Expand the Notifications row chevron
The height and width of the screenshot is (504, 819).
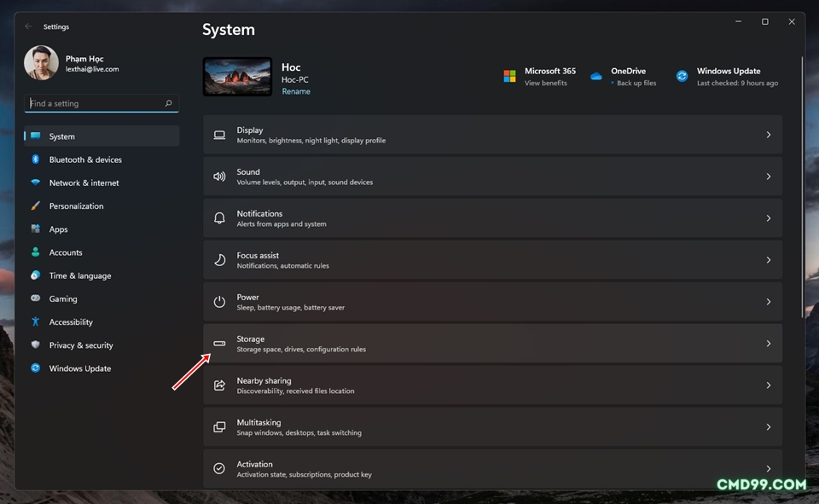(769, 218)
